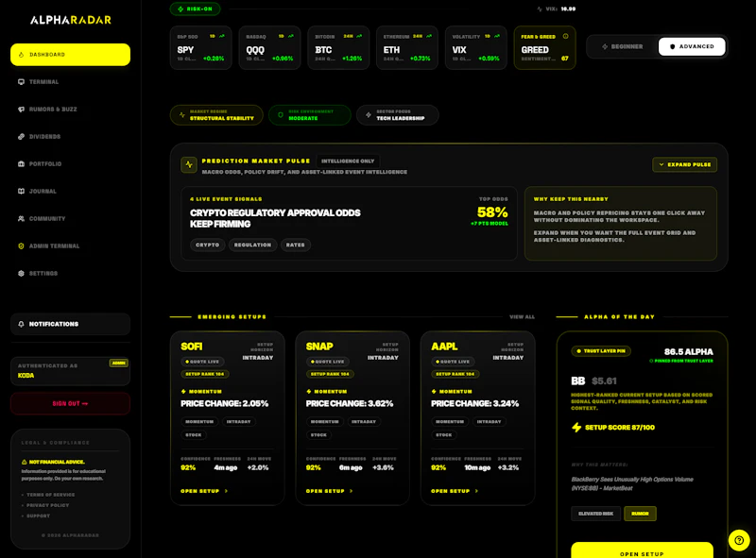Click the Dashboard flame icon
This screenshot has height=558, width=756.
(x=21, y=55)
